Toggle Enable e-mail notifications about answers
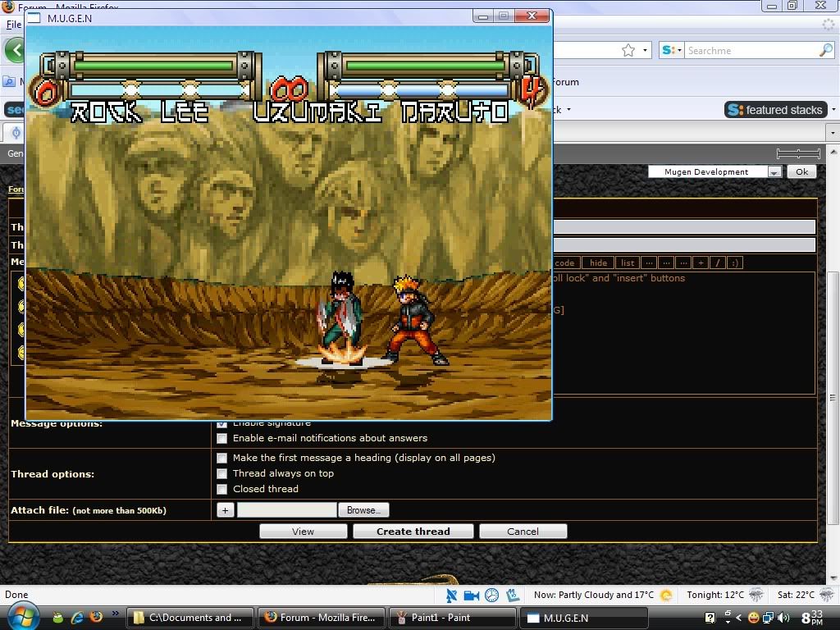Screen dimensions: 840x630 coord(221,438)
